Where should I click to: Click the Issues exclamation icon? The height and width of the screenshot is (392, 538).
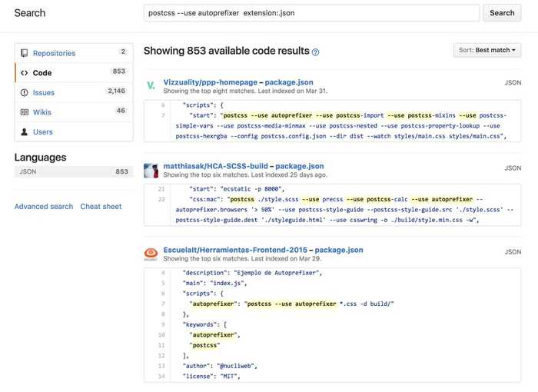[x=25, y=93]
